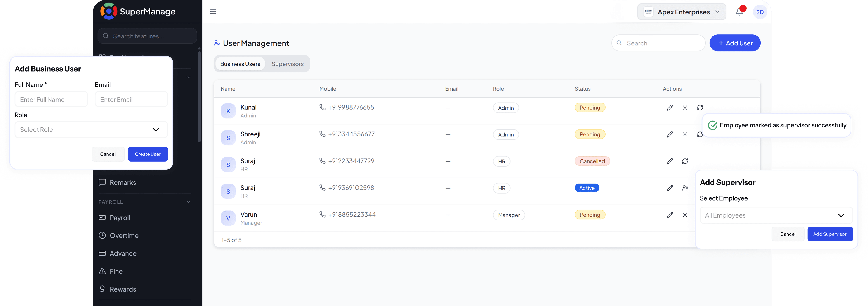Click the Manager role badge
This screenshot has width=868, height=306.
pyautogui.click(x=509, y=215)
